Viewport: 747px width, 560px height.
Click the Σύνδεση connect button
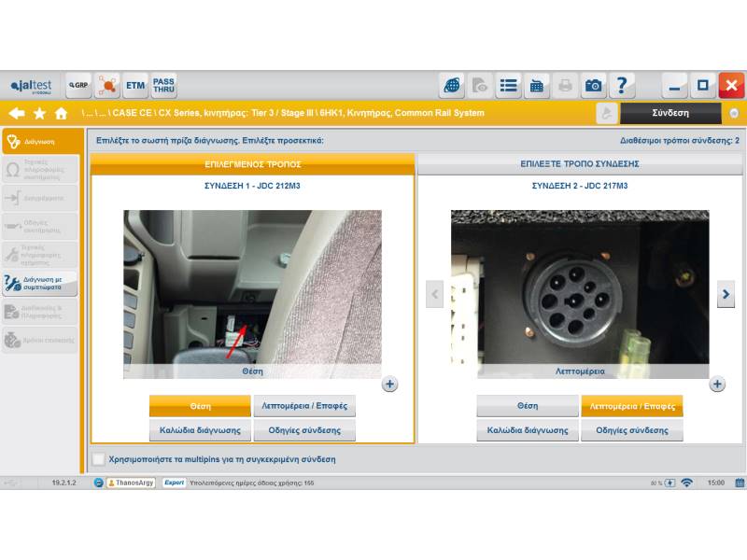pos(669,113)
